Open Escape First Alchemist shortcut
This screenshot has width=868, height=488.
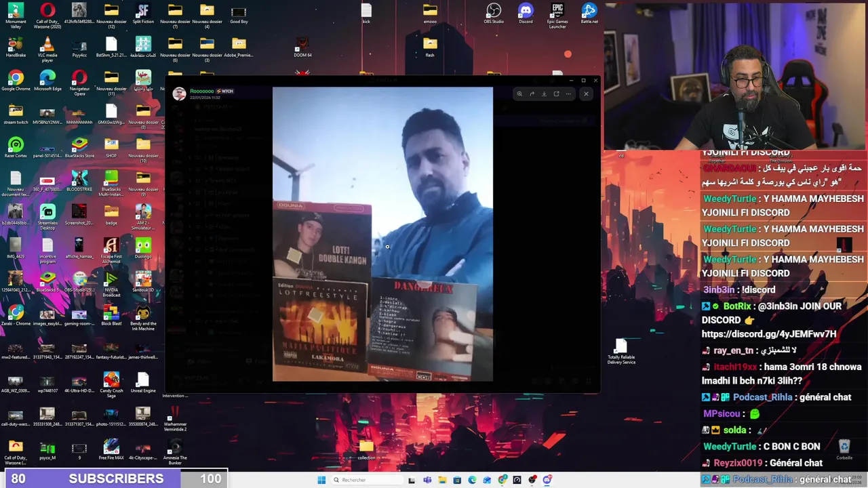click(x=111, y=251)
